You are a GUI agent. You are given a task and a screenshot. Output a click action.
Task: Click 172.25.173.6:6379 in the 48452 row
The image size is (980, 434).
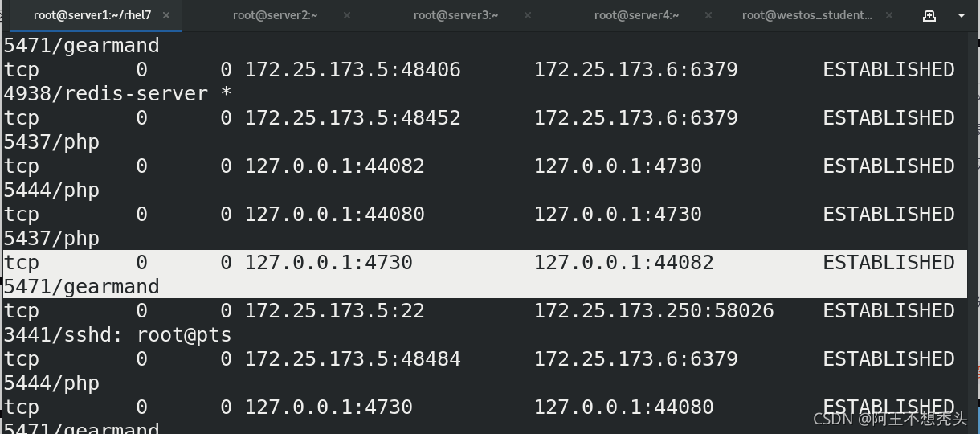[635, 118]
